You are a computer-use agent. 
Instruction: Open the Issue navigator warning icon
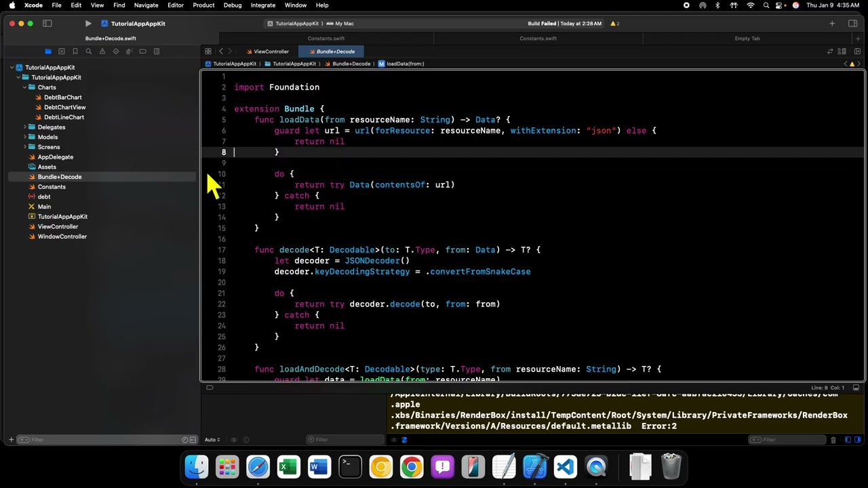[102, 52]
